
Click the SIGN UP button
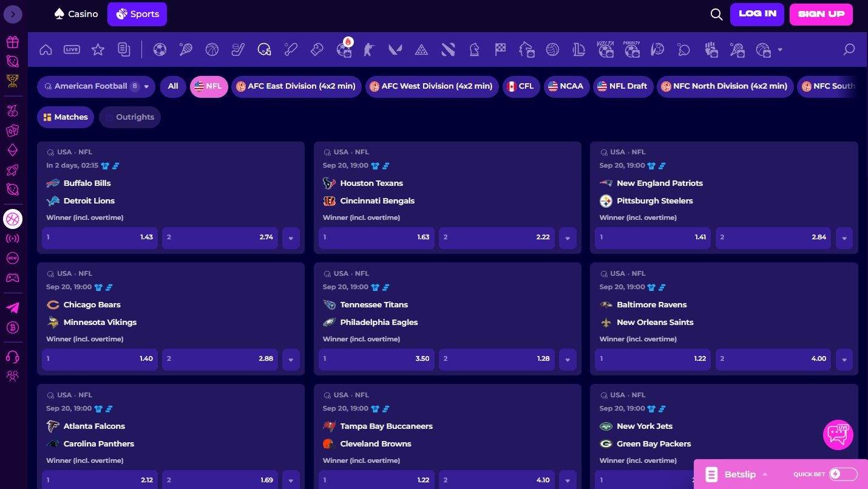pos(821,14)
